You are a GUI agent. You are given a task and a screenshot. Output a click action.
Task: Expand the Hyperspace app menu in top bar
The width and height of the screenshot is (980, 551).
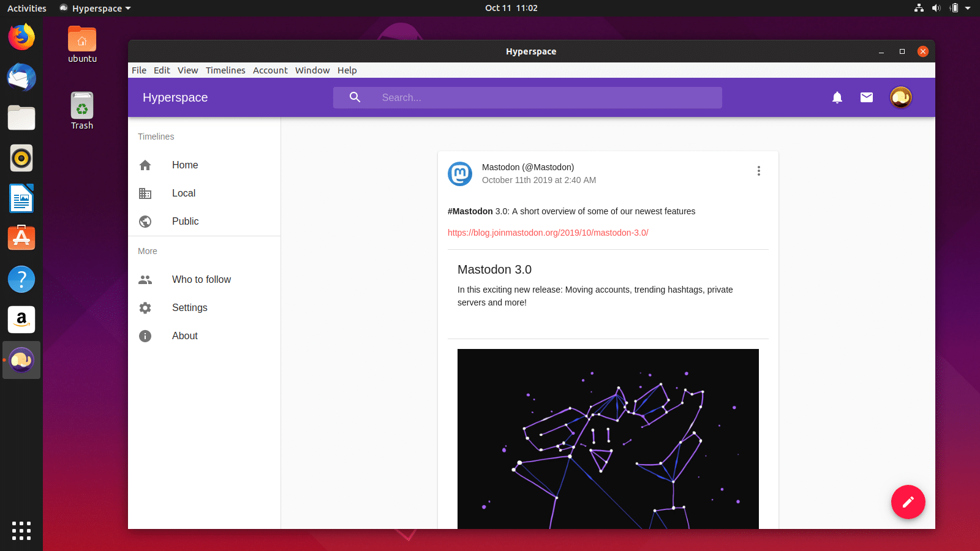(96, 9)
